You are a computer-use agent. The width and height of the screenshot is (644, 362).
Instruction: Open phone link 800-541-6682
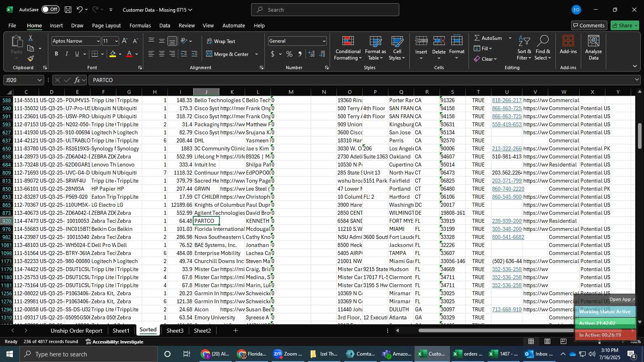(508, 237)
